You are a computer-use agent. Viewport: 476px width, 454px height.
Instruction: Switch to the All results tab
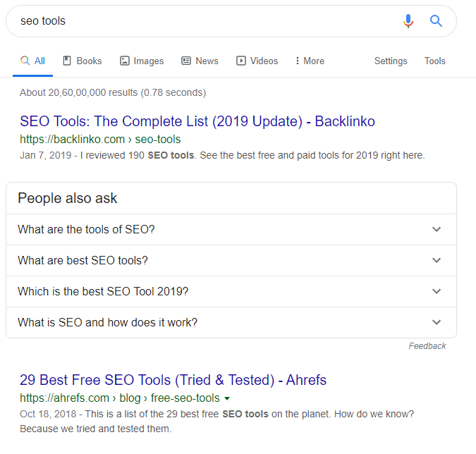pyautogui.click(x=32, y=61)
